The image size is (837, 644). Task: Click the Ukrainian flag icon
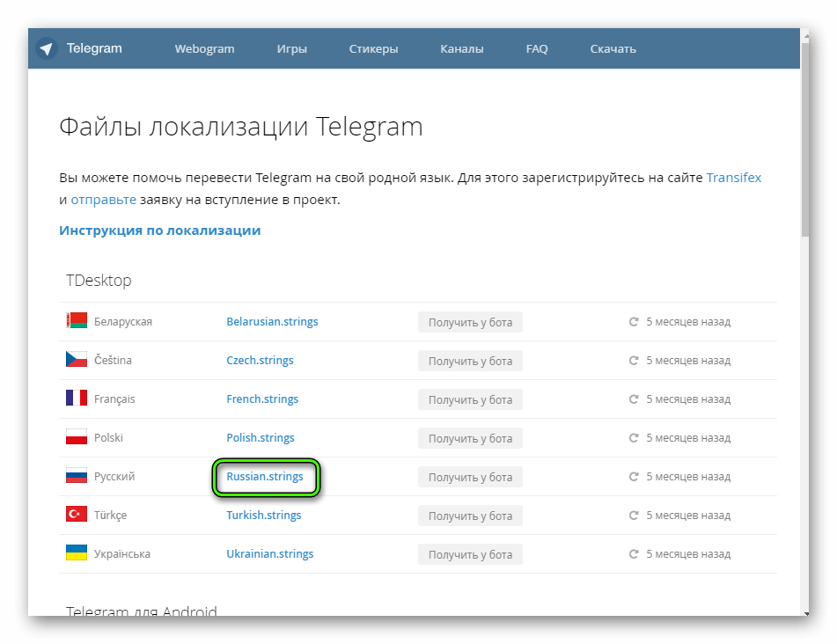tap(77, 553)
